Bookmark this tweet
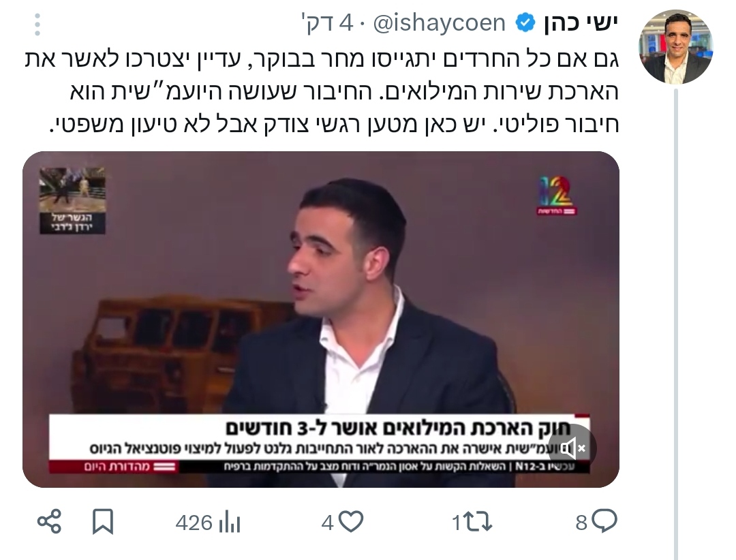The width and height of the screenshot is (736, 560). tap(103, 522)
